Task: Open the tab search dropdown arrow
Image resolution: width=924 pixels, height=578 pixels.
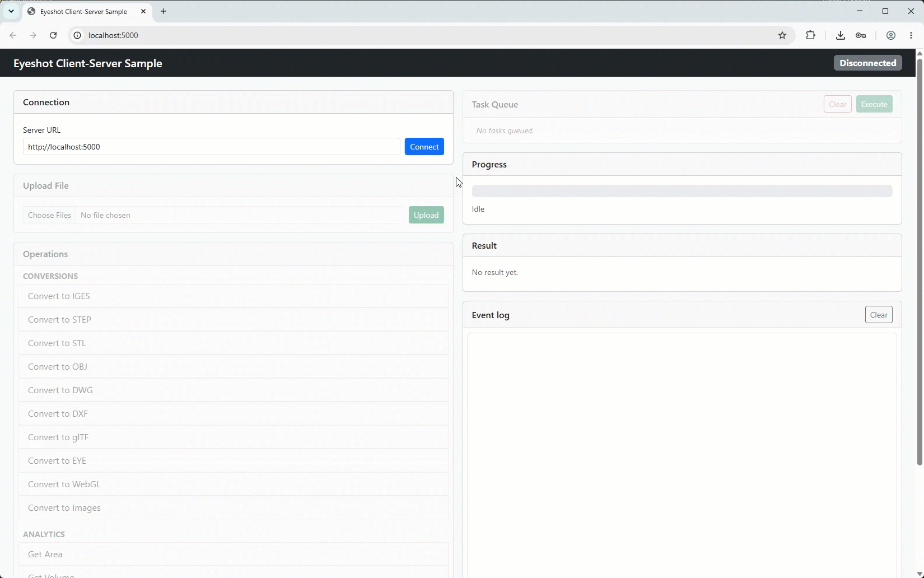Action: (x=11, y=11)
